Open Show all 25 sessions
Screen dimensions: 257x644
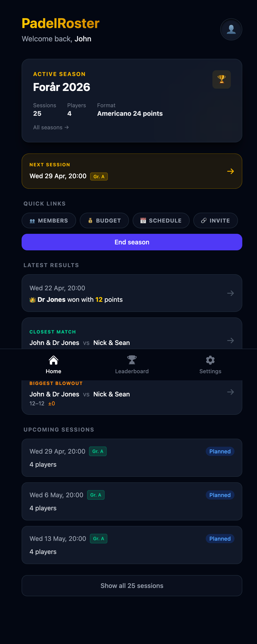(x=132, y=585)
